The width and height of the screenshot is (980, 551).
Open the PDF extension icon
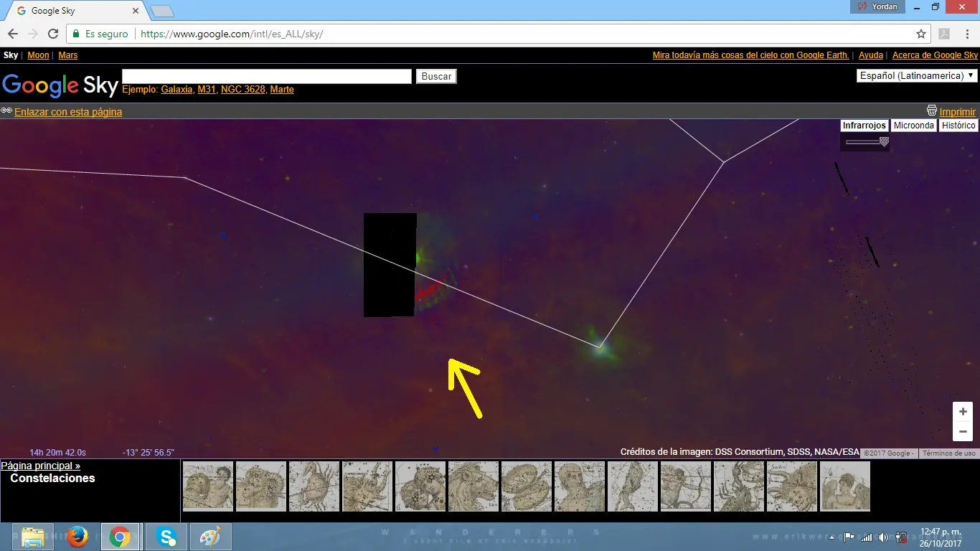(944, 34)
